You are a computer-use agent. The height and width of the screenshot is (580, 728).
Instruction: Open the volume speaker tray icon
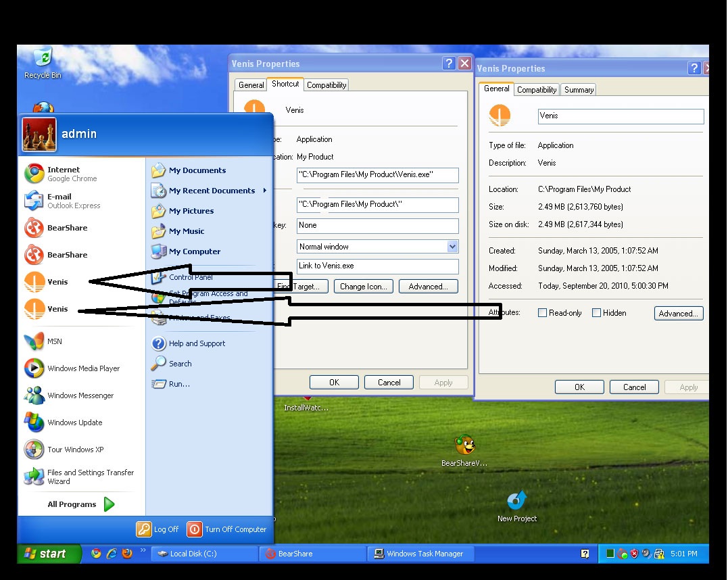point(646,554)
